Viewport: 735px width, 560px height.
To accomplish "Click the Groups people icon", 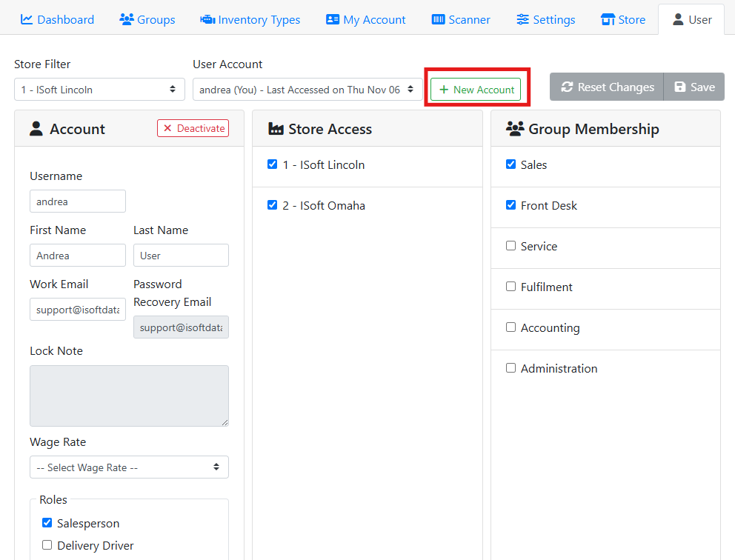I will pyautogui.click(x=127, y=20).
